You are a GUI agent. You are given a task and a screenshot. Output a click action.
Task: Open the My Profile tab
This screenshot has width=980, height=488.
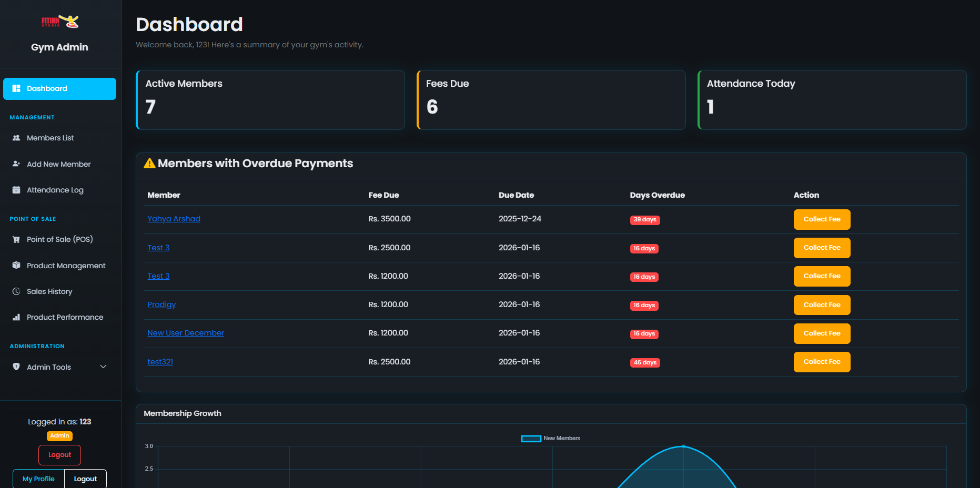coord(37,479)
